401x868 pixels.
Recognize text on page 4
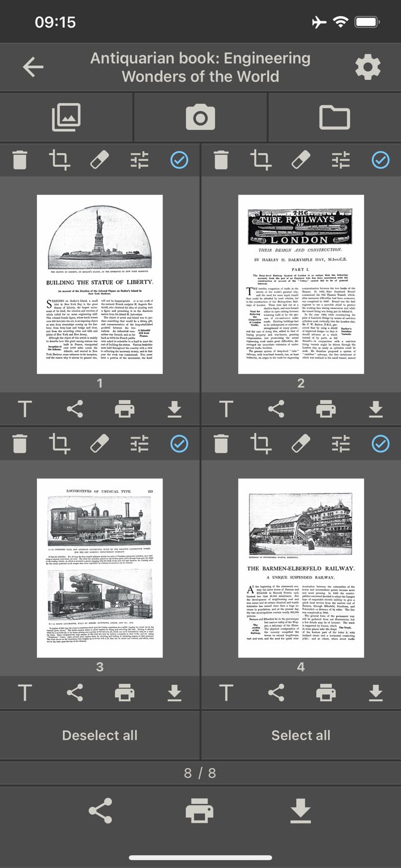pos(226,693)
